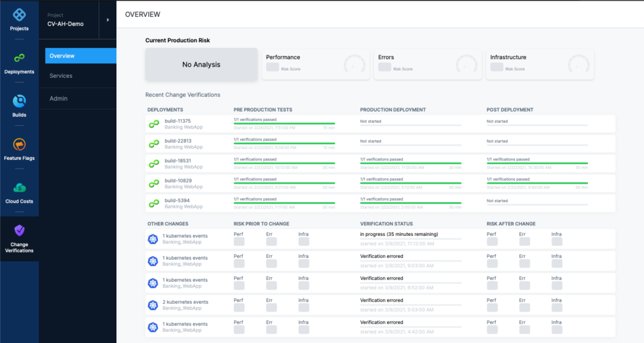Click prior-risk Err box in 9:03:00 AM row
This screenshot has width=644, height=343.
pyautogui.click(x=272, y=264)
